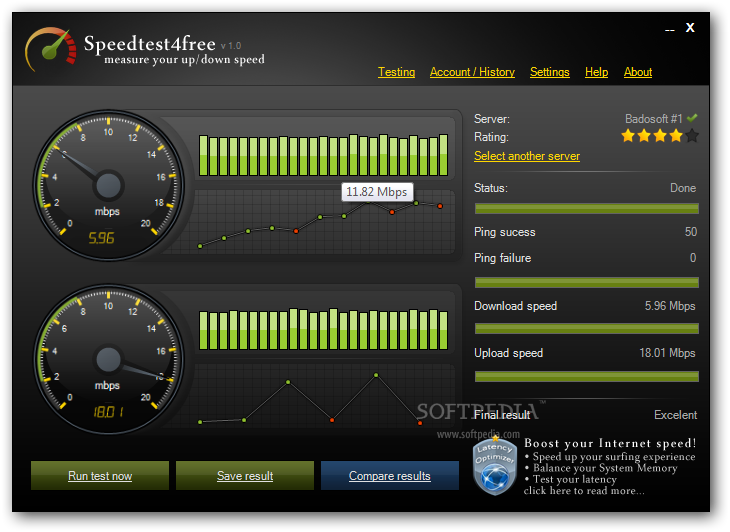Click the upload speed gauge dial
This screenshot has width=730, height=532.
(x=108, y=359)
